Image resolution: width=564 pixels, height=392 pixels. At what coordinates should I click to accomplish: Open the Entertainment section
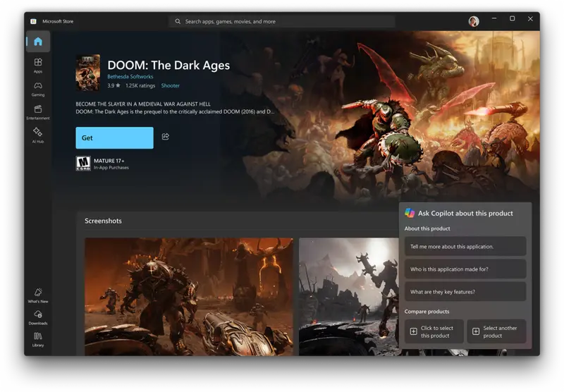pos(38,112)
